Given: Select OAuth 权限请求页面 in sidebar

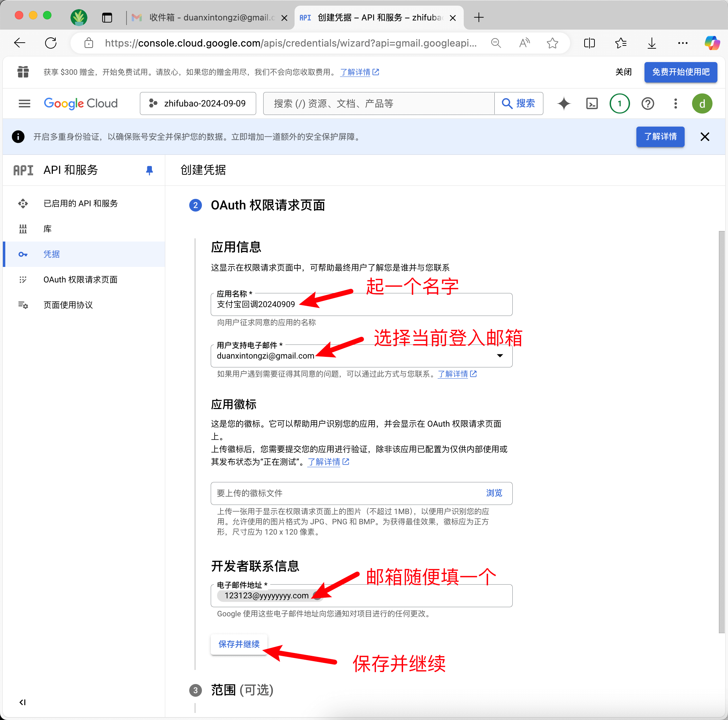Looking at the screenshot, I should [x=80, y=279].
